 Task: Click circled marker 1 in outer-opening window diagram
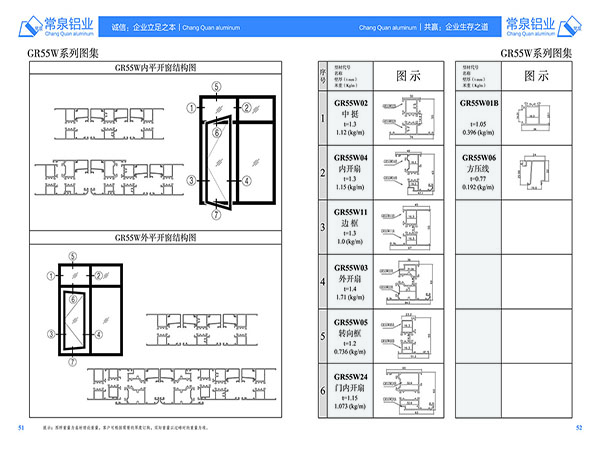[x=51, y=276]
